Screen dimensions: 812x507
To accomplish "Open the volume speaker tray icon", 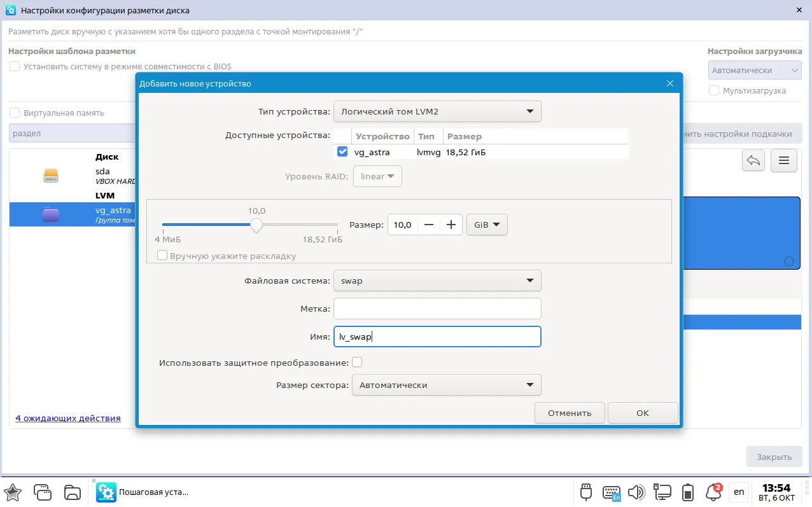I will coord(636,492).
